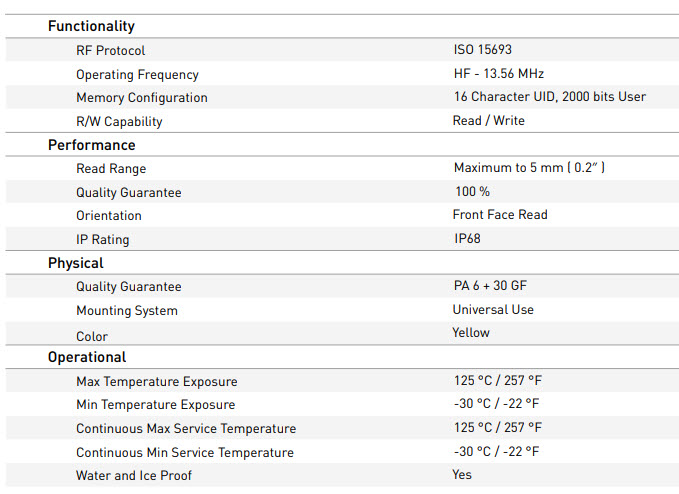Click the Read / Write capability value
Image resolution: width=679 pixels, height=494 pixels.
click(x=488, y=120)
